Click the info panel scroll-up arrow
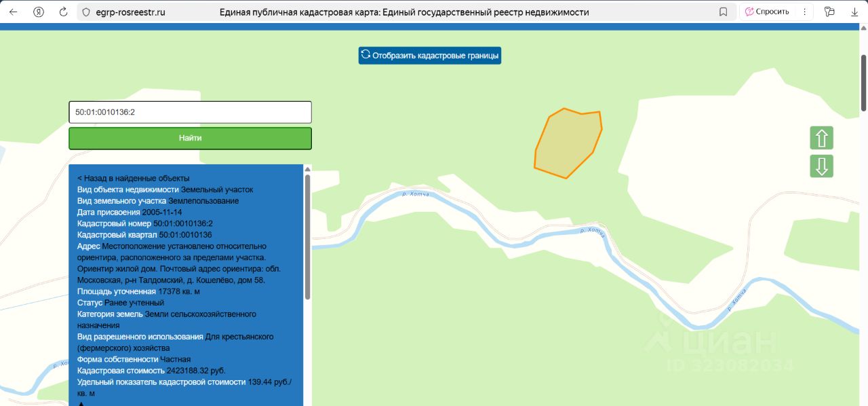This screenshot has width=868, height=406. [x=307, y=169]
